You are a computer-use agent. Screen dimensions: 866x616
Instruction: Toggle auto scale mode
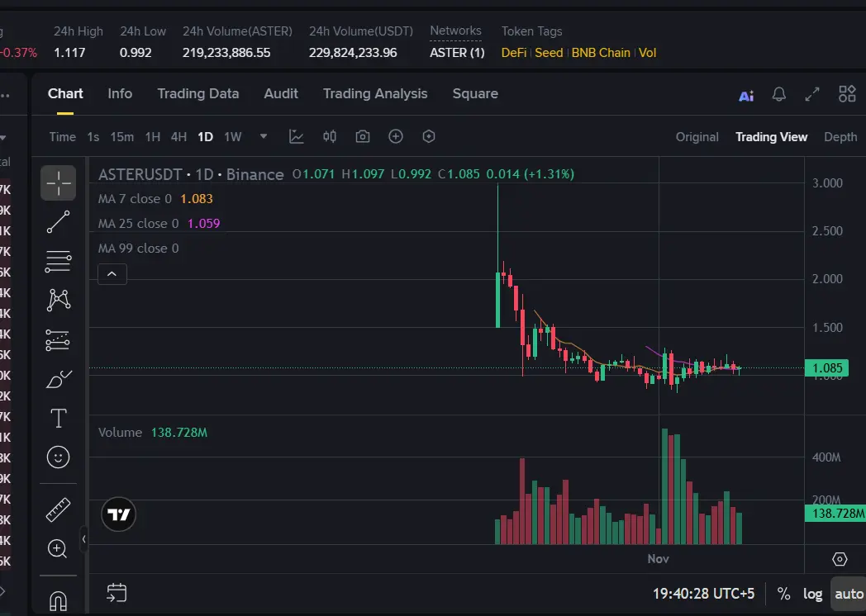tap(849, 594)
